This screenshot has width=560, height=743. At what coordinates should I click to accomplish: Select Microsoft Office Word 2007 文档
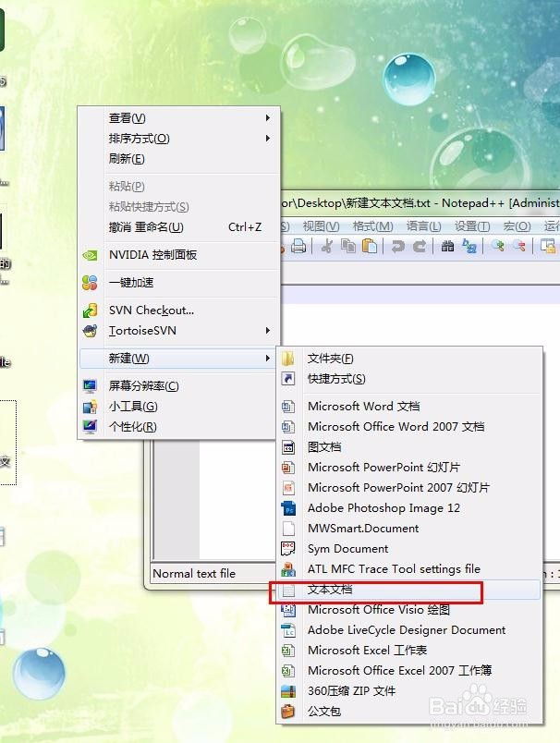click(x=409, y=426)
